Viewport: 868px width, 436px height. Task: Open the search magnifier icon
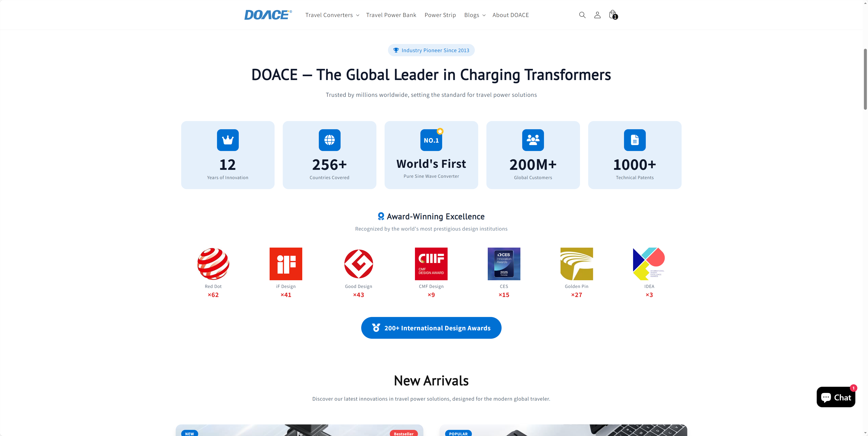582,15
